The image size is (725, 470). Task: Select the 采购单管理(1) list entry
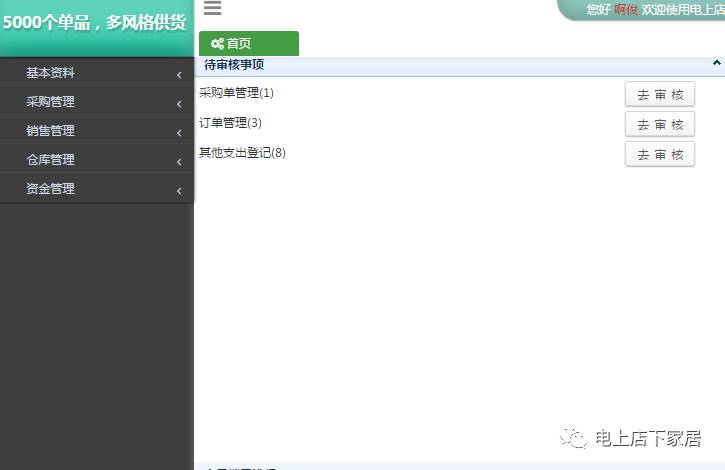(x=236, y=93)
